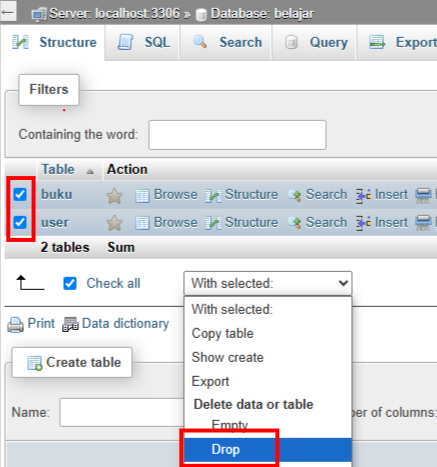Click the Search icon in buku row
The image size is (437, 467).
(x=295, y=195)
